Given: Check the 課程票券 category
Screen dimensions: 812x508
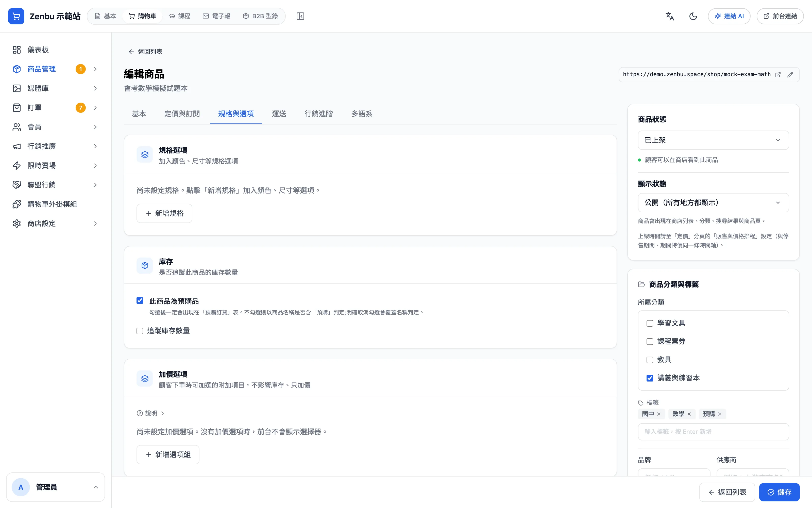Looking at the screenshot, I should (650, 342).
